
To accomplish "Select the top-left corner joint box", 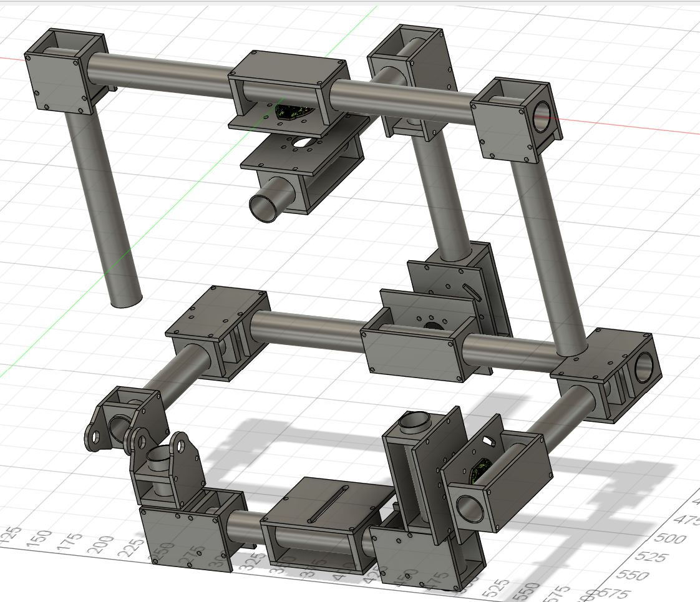I will coord(65,71).
